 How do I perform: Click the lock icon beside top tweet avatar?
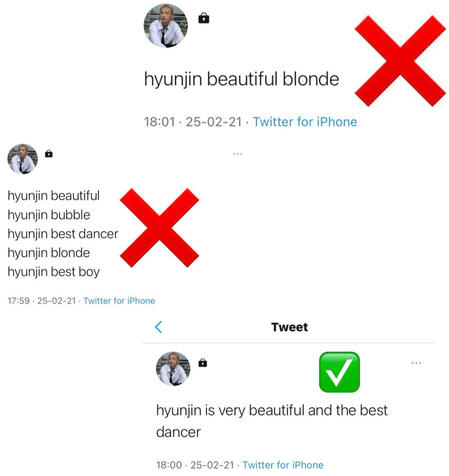204,18
